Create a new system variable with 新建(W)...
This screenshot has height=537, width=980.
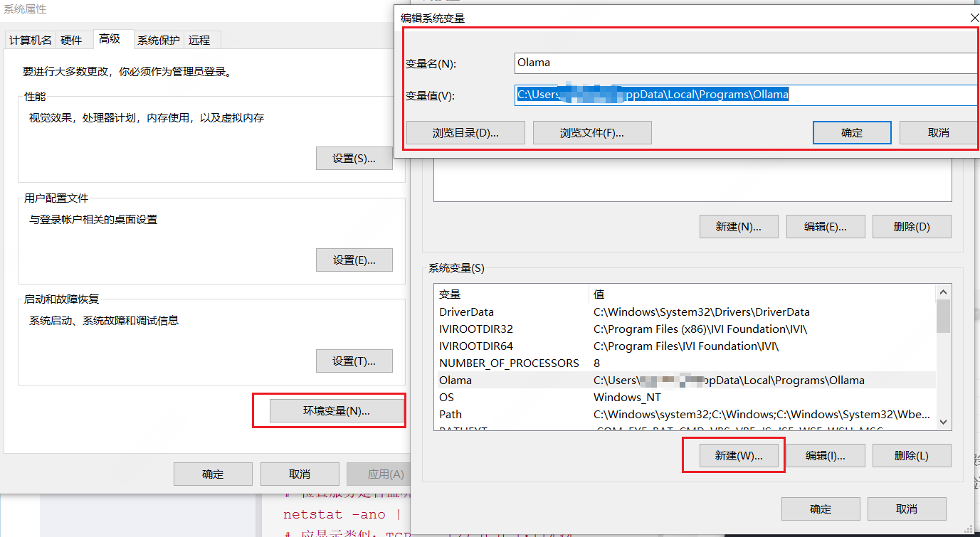[739, 456]
